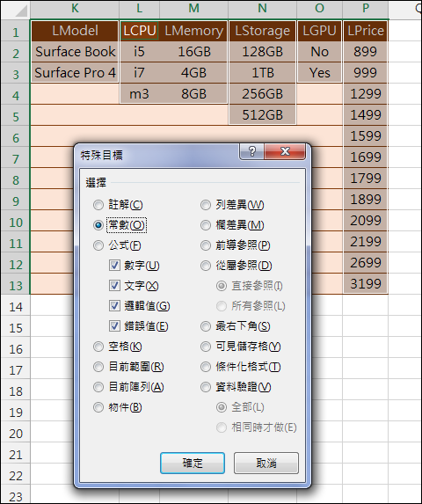Select the 目前陣列(A) radio option
Image resolution: width=422 pixels, height=504 pixels.
click(x=128, y=387)
